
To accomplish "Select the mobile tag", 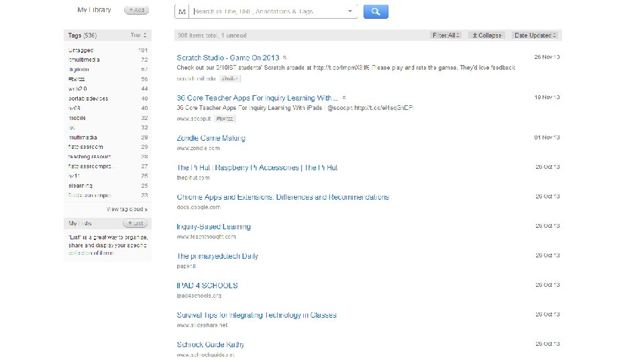I will coord(76,118).
